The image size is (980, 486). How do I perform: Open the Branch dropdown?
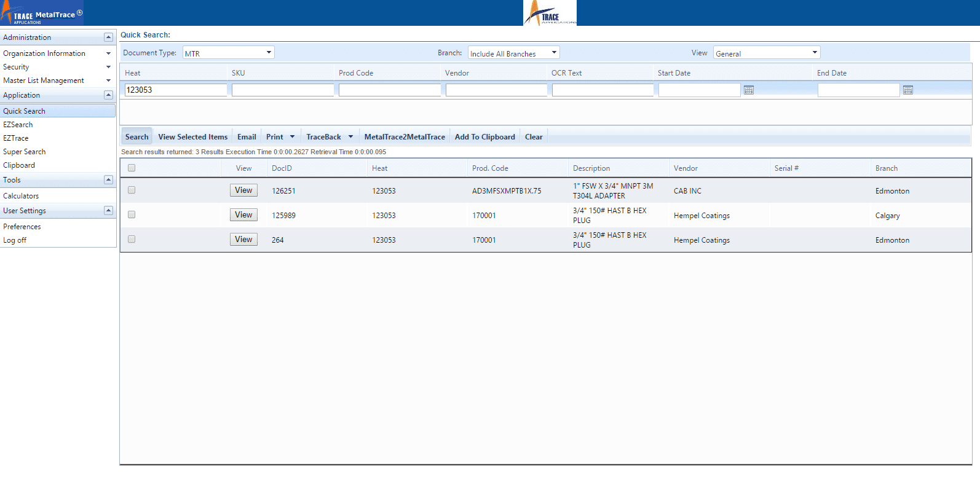[513, 53]
